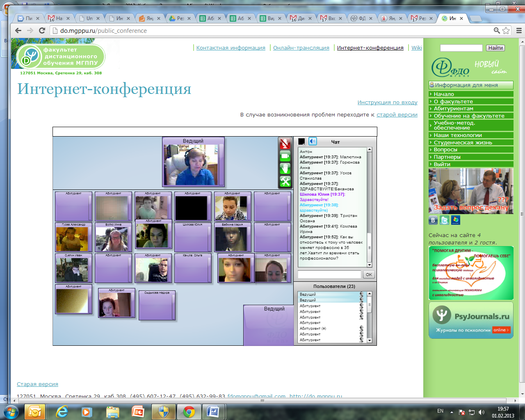Users list scroll down arrow
The width and height of the screenshot is (525, 420).
(x=370, y=340)
